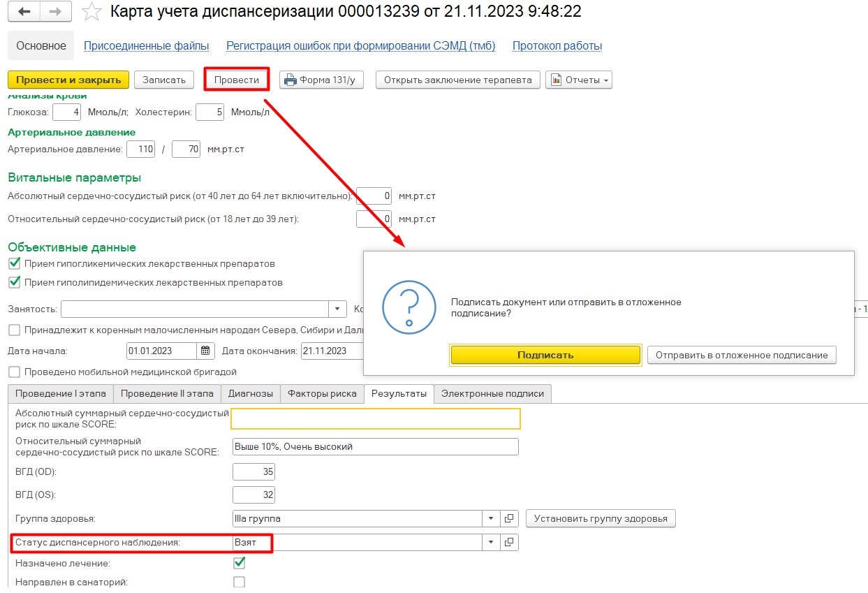Toggle the Назначено лечение checkbox
This screenshot has width=868, height=593.
240,562
